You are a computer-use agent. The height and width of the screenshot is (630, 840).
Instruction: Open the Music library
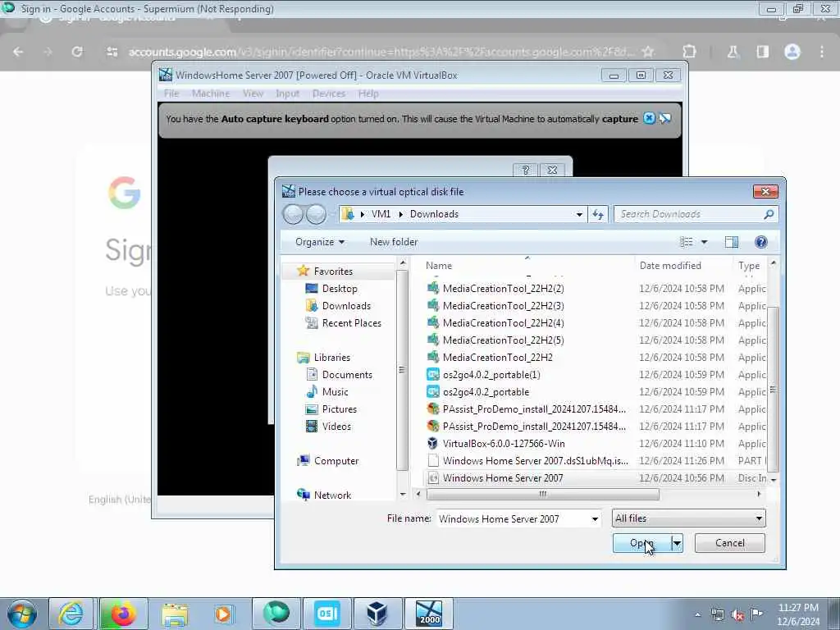335,392
